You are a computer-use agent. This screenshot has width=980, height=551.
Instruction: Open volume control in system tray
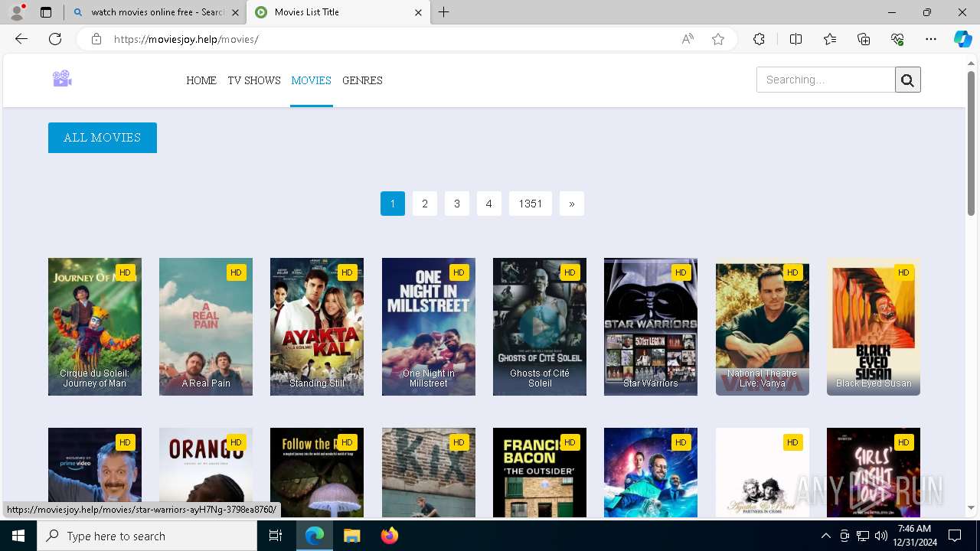(881, 536)
